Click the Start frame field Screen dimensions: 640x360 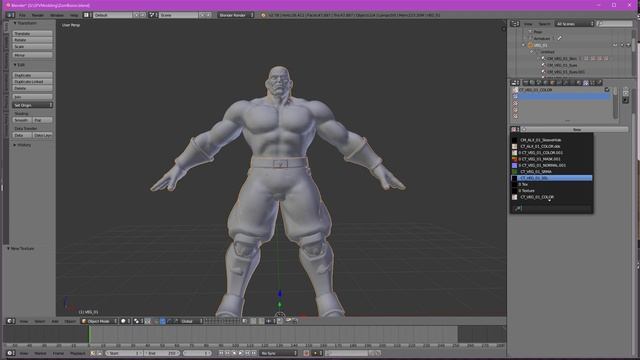(x=124, y=353)
